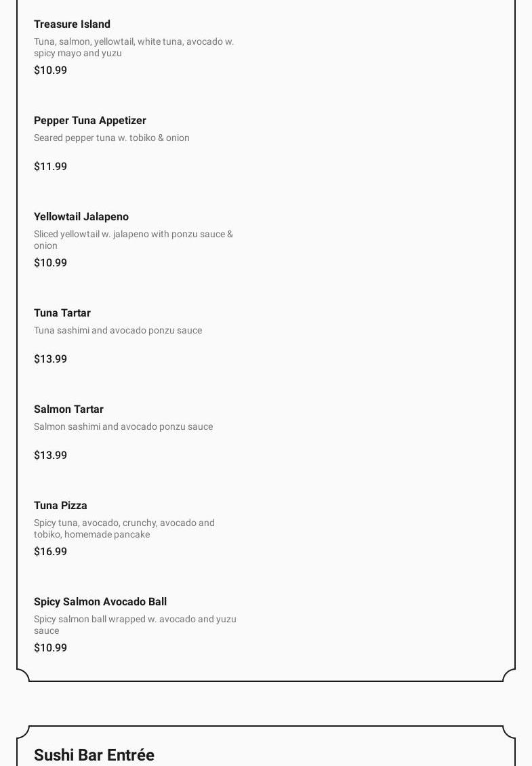Click the "Seared pepper tuna" description text
The image size is (532, 766).
coord(112,138)
